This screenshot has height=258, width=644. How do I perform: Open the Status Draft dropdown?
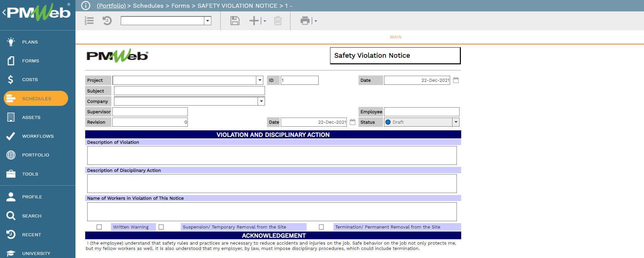tap(455, 122)
